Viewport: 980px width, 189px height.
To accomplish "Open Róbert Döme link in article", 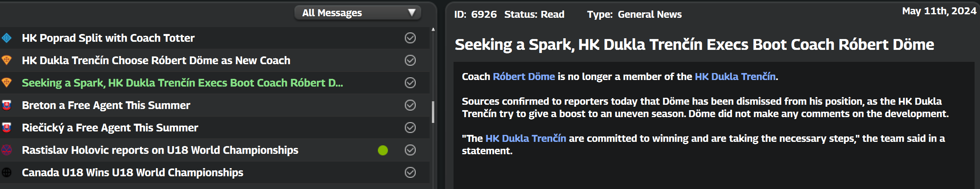I will (x=523, y=77).
